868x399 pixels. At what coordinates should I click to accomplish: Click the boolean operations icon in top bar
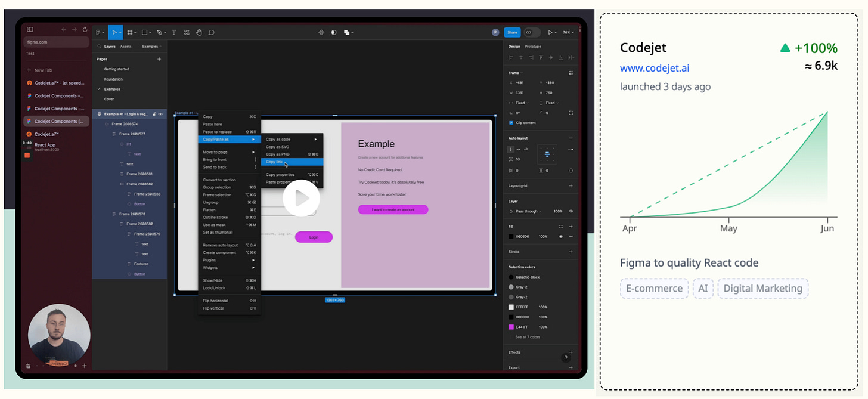coord(346,32)
